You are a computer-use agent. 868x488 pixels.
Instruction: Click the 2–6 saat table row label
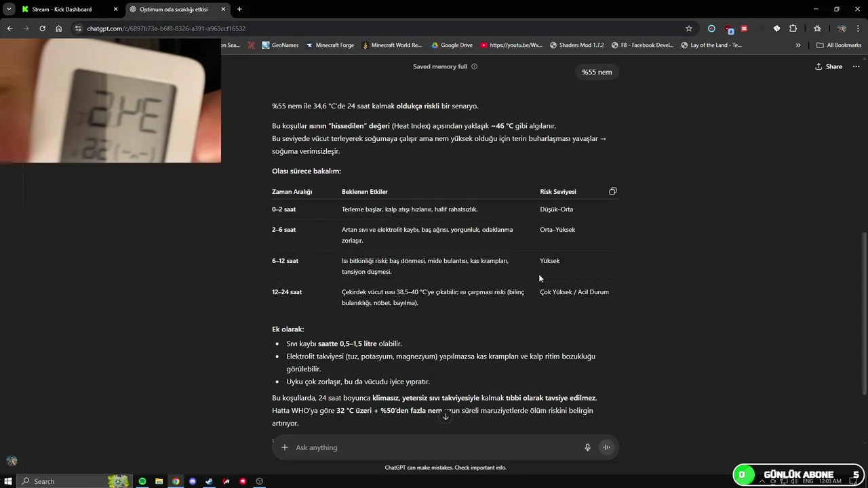pyautogui.click(x=284, y=230)
